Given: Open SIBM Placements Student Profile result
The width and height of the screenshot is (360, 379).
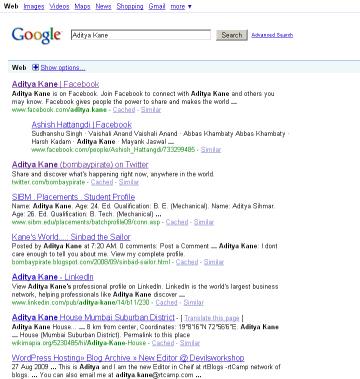Looking at the screenshot, I should (x=73, y=197).
